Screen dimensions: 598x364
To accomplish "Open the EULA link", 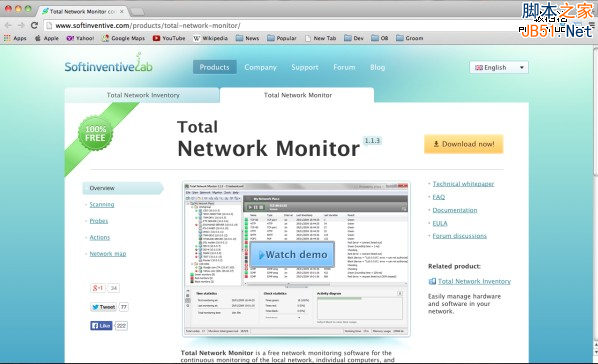I will click(x=440, y=223).
